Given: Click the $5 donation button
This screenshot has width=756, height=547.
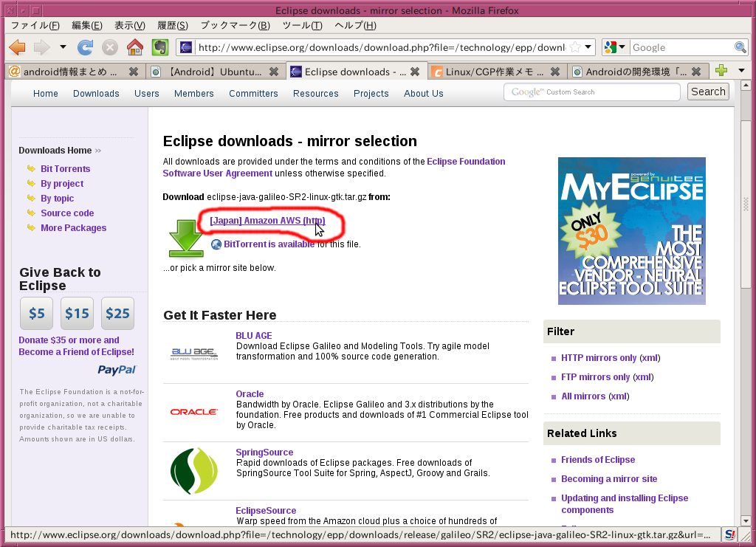Looking at the screenshot, I should 37,313.
